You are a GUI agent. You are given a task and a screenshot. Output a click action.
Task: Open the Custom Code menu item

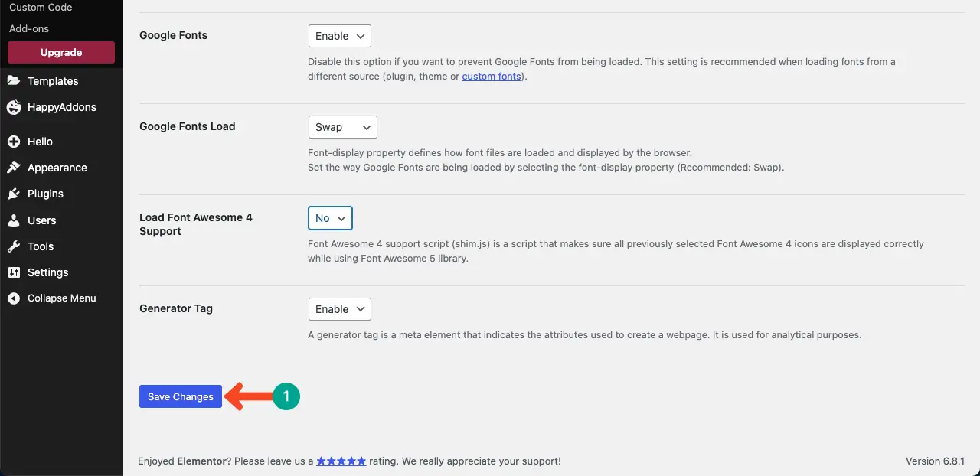coord(41,8)
